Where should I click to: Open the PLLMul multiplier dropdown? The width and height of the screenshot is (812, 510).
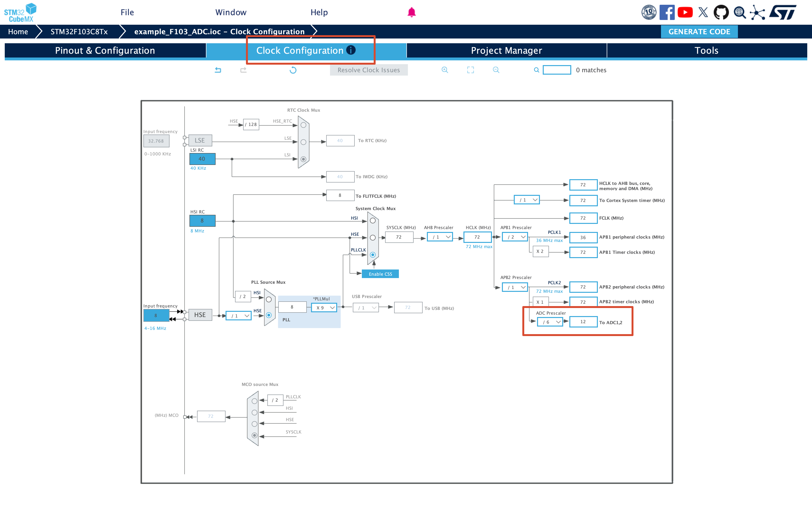click(x=324, y=308)
